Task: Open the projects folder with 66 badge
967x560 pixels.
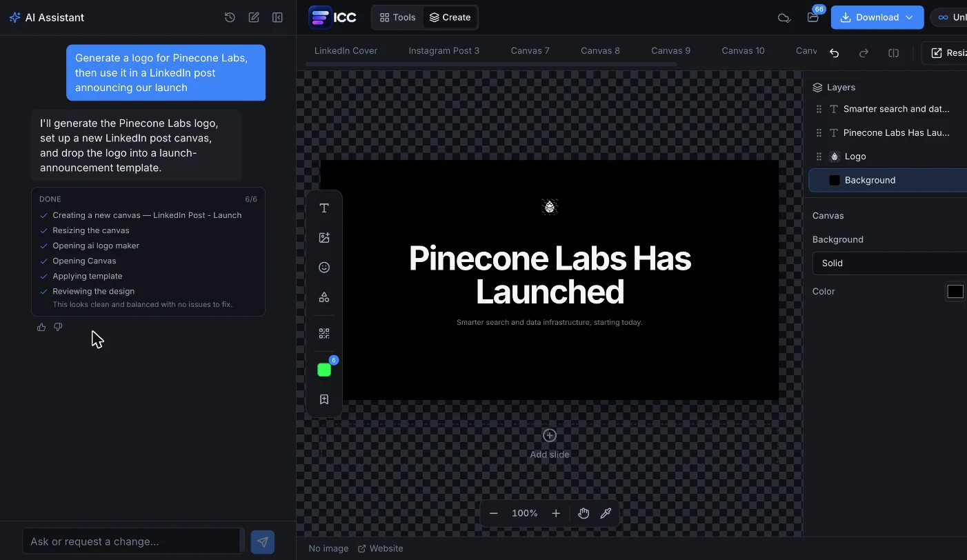Action: coord(813,17)
